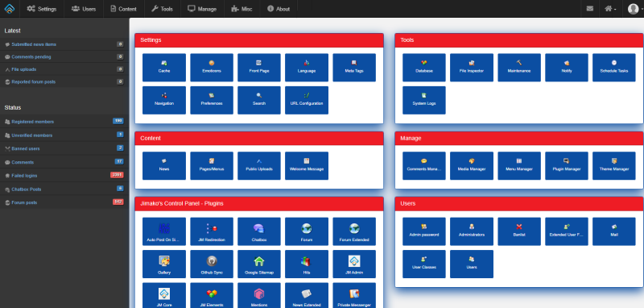Open the Notify tile
The width and height of the screenshot is (644, 308).
567,68
